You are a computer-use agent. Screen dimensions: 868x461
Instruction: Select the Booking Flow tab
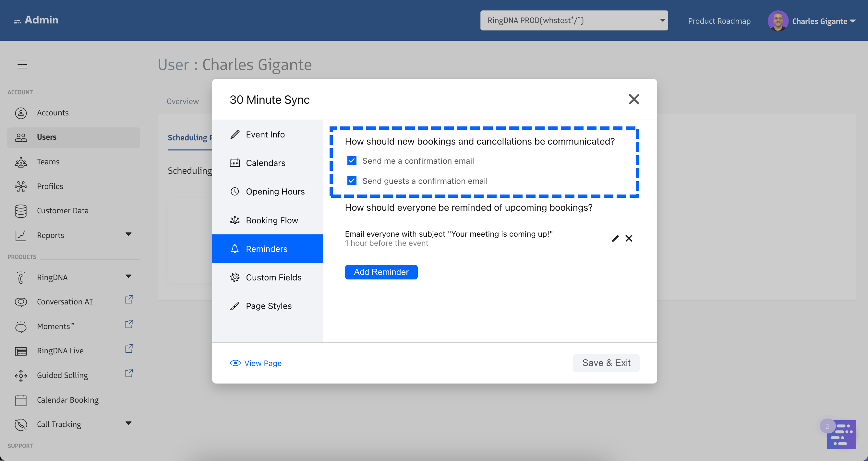(271, 220)
